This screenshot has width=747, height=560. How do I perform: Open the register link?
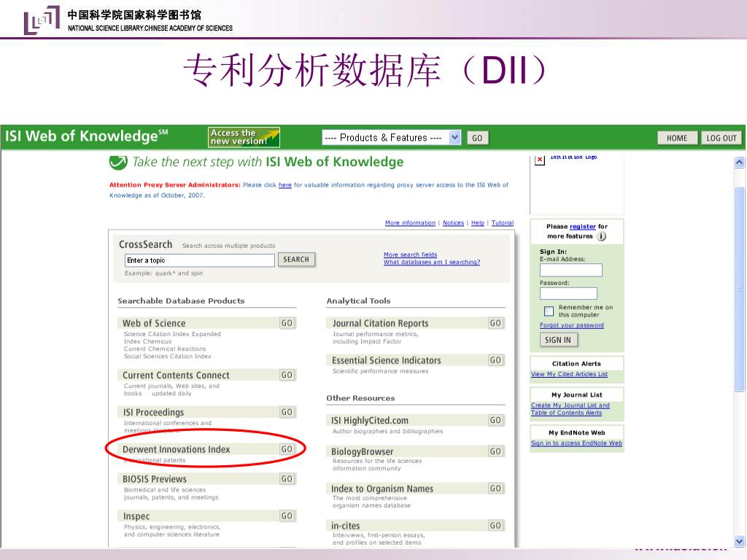583,227
